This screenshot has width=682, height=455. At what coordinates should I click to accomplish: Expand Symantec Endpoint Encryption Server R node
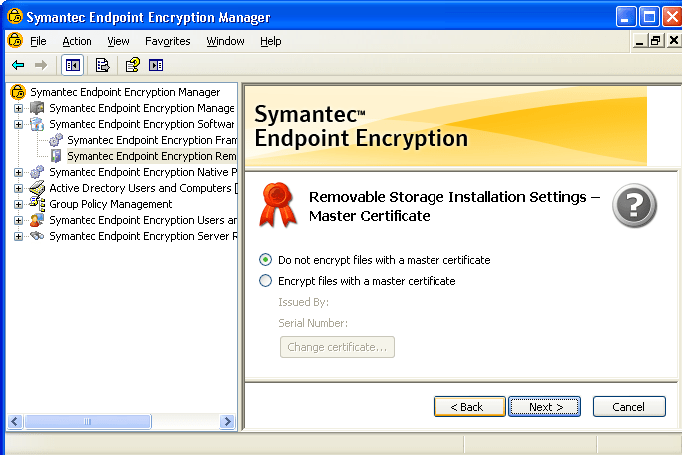click(18, 237)
